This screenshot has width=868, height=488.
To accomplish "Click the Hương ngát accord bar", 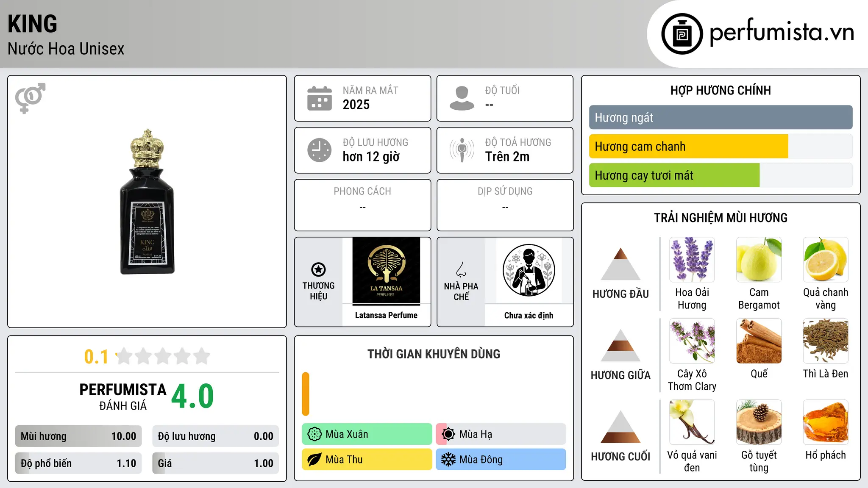I will point(721,117).
